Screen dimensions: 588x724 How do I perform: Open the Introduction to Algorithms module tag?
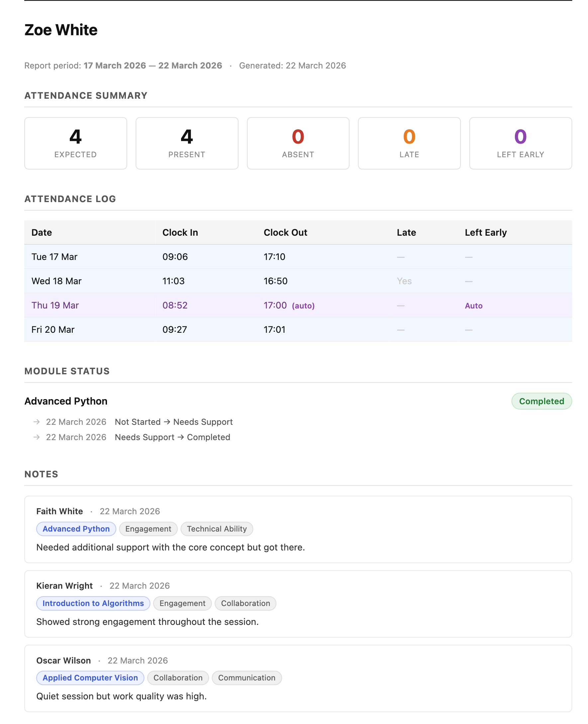pyautogui.click(x=92, y=603)
